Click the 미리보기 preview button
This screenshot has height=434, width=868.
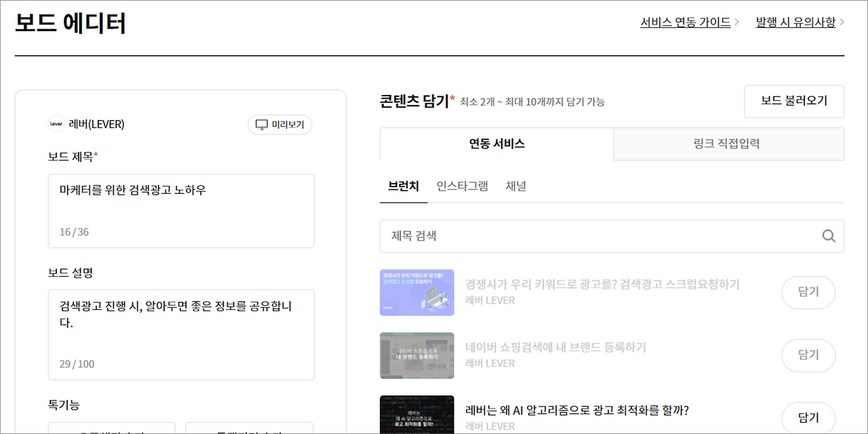click(279, 124)
